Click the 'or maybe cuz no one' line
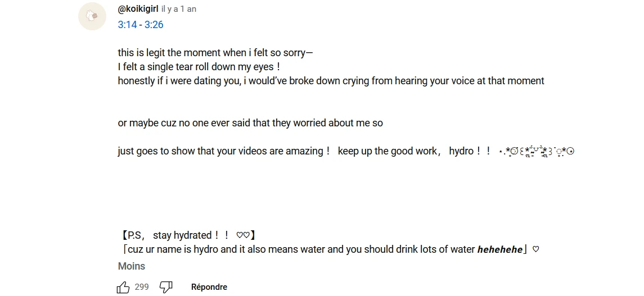 (250, 123)
